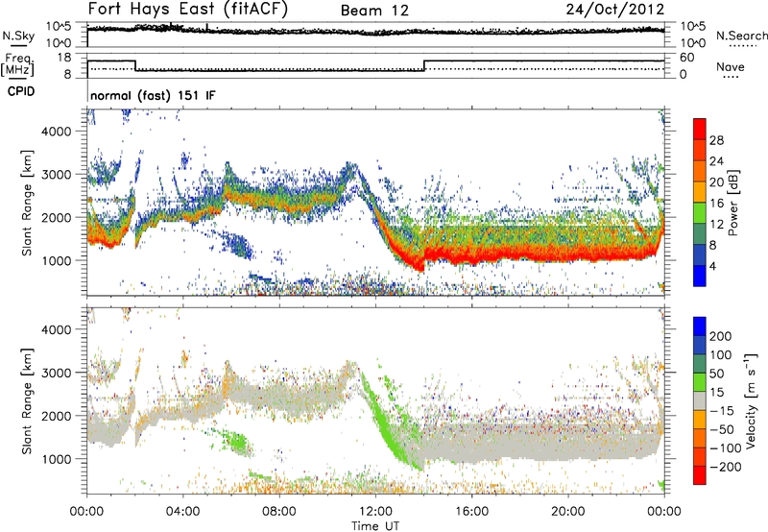Image resolution: width=768 pixels, height=532 pixels.
Task: Click the '200' label on Velocity colorbar
Action: (721, 336)
